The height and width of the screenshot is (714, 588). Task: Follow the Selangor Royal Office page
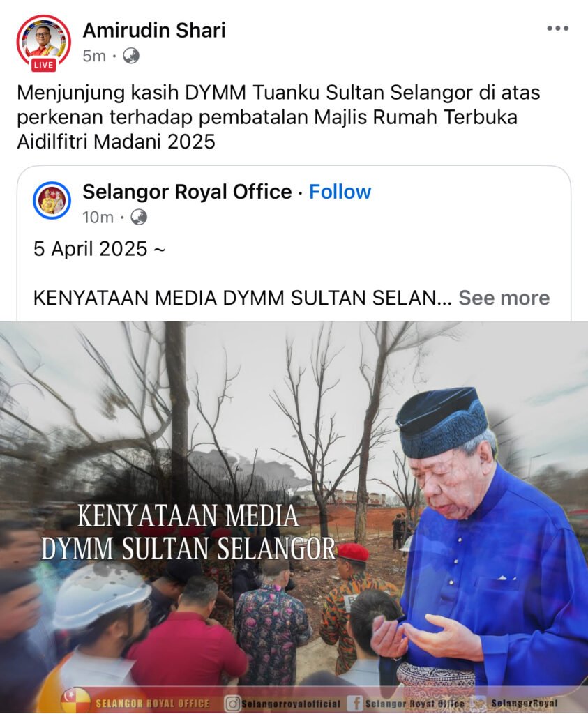340,192
